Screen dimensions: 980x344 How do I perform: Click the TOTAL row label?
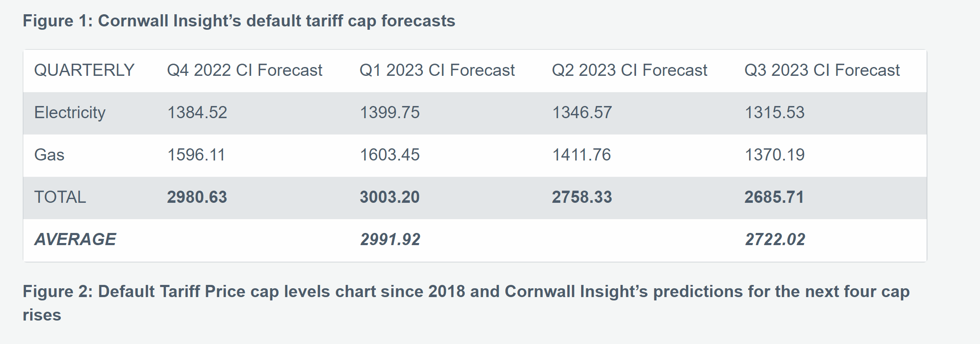coord(60,197)
